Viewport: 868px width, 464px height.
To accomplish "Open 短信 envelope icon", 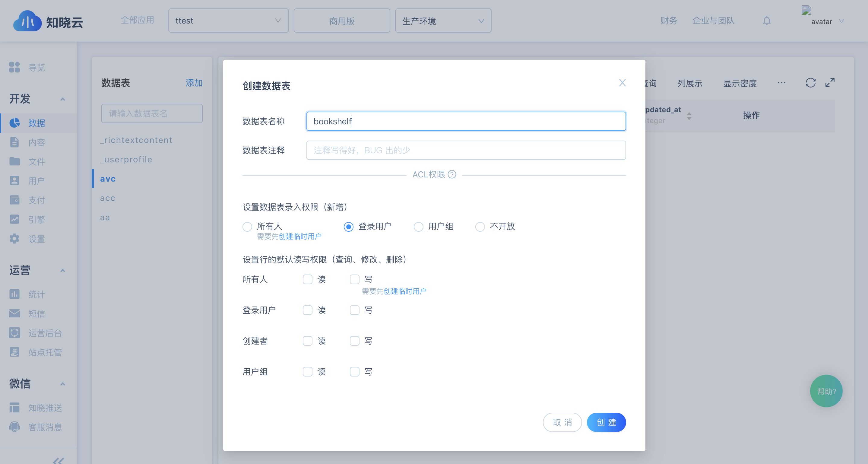I will pos(14,313).
